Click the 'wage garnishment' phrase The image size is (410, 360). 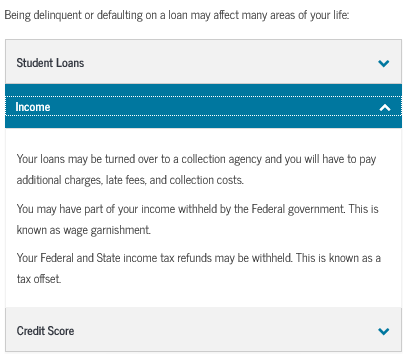coord(107,230)
